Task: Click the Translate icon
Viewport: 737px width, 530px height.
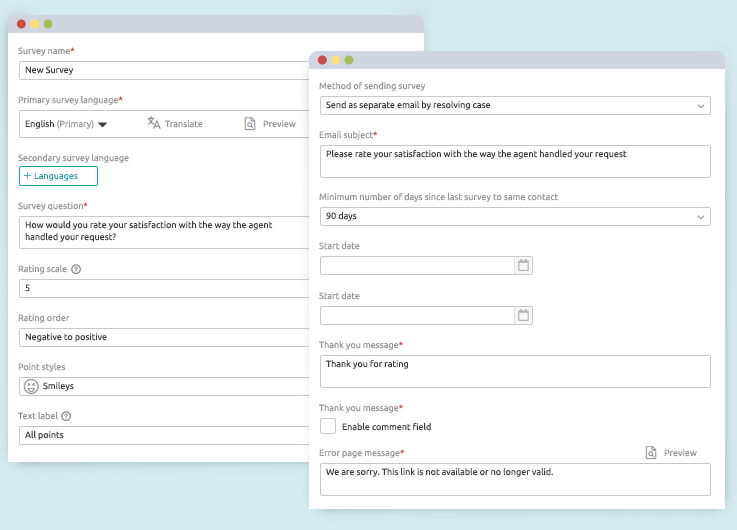Action: [x=154, y=123]
